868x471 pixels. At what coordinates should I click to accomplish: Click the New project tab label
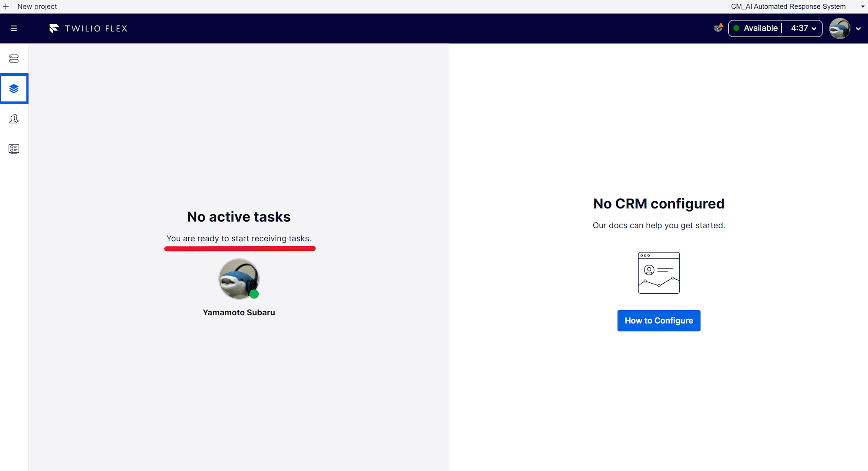click(37, 7)
